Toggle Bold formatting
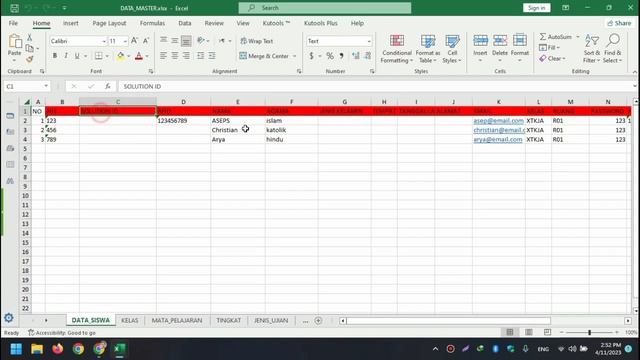 pos(55,56)
